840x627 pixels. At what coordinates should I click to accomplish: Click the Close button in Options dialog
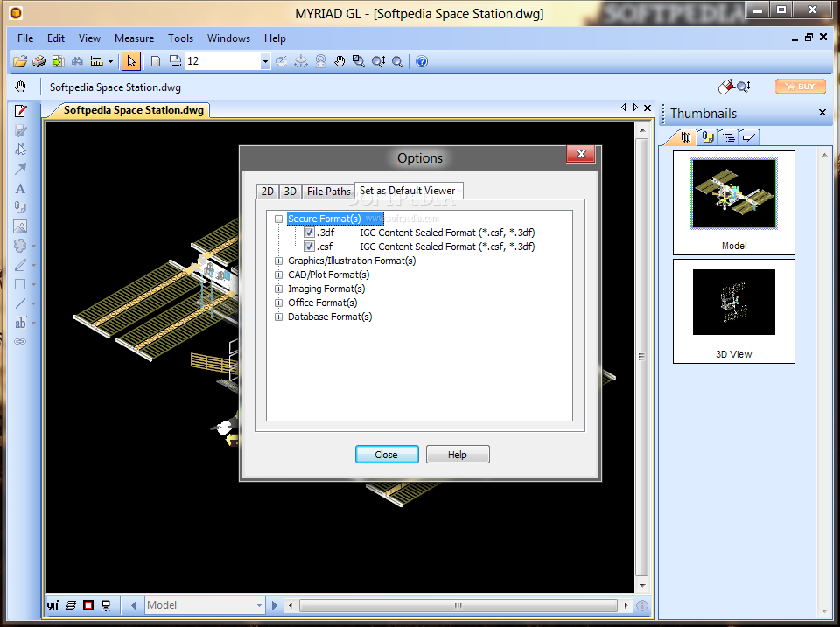click(x=387, y=455)
